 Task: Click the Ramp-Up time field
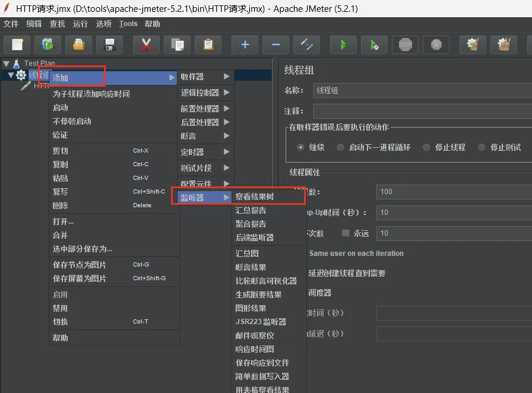click(454, 213)
